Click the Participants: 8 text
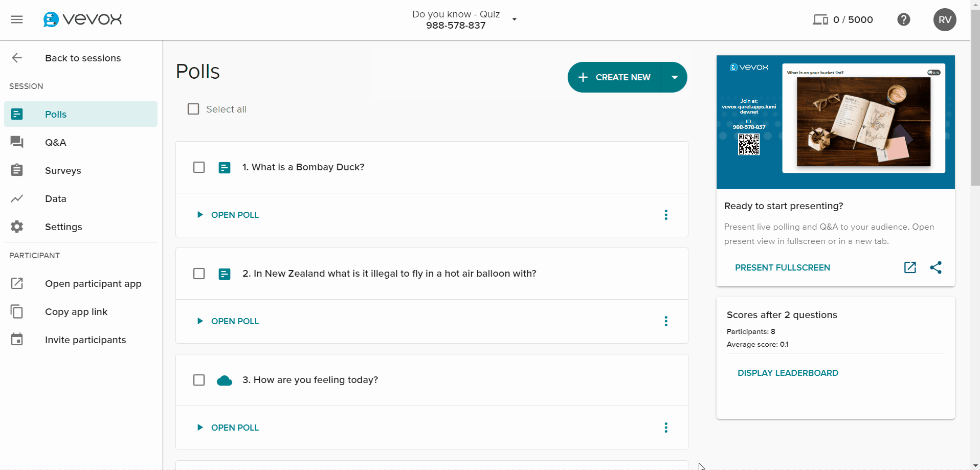This screenshot has width=980, height=470. [751, 331]
